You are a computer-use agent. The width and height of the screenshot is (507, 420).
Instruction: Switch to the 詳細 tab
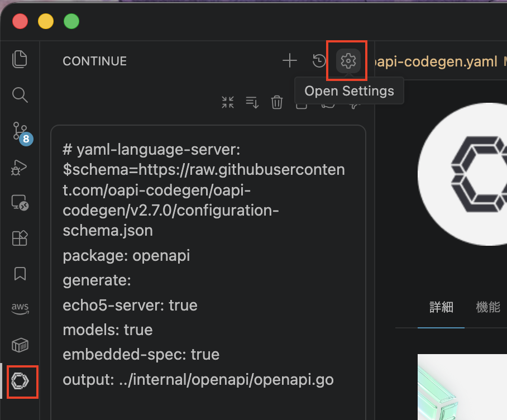[x=441, y=307]
